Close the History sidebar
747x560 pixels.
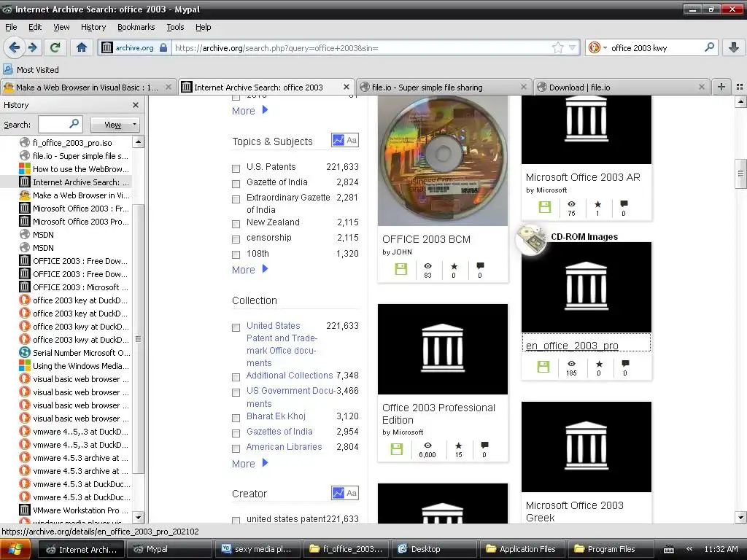[x=136, y=105]
